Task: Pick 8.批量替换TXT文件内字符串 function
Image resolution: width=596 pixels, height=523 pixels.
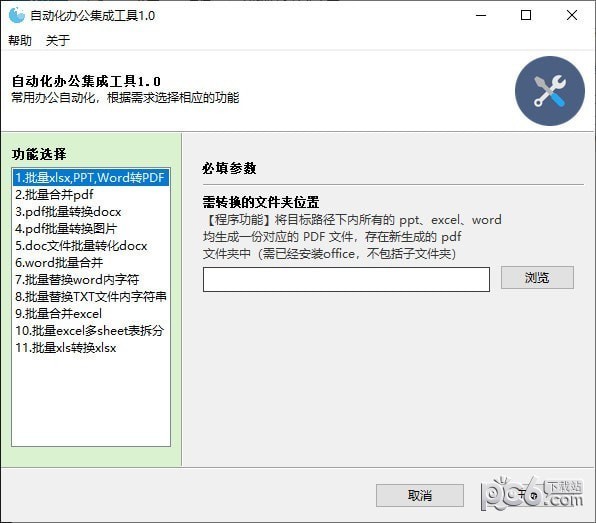Action: (91, 296)
